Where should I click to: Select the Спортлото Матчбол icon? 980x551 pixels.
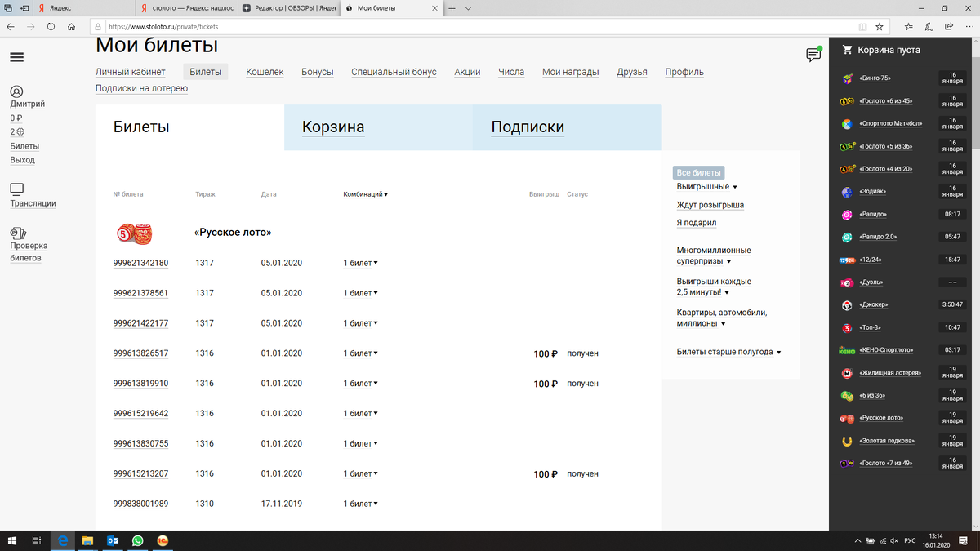(847, 124)
